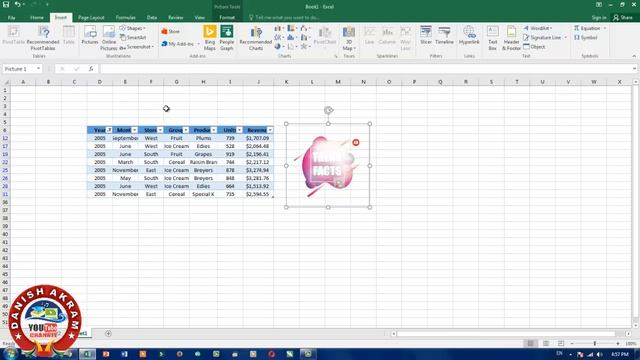Image resolution: width=640 pixels, height=360 pixels.
Task: Open the Name Box dropdown arrow
Action: pyautogui.click(x=38, y=69)
